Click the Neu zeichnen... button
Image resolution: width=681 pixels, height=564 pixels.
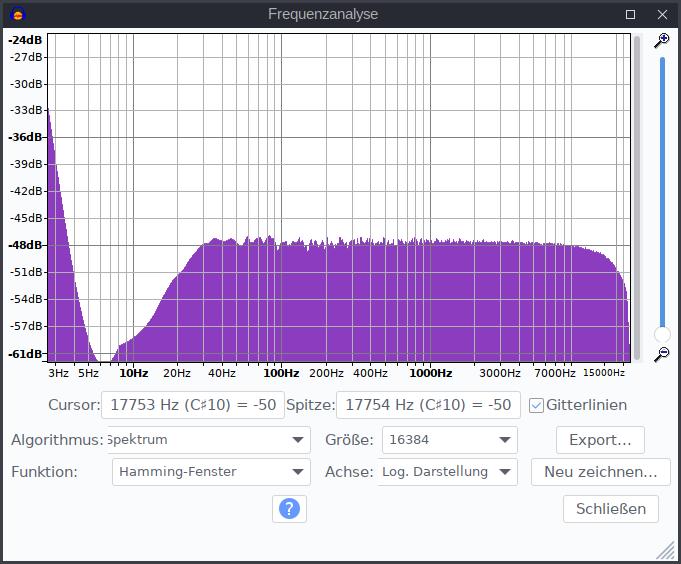(x=601, y=472)
